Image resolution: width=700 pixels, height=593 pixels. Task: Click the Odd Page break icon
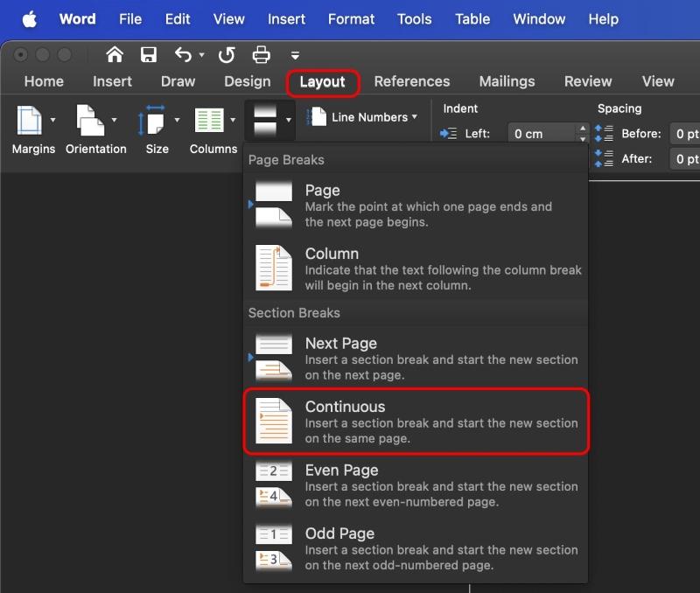[274, 547]
